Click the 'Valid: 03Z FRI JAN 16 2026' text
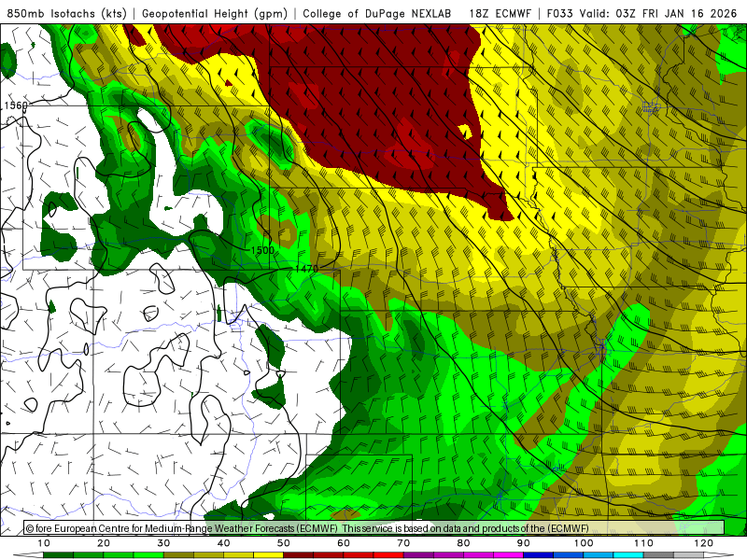Viewport: 747px width, 560px height. (658, 14)
